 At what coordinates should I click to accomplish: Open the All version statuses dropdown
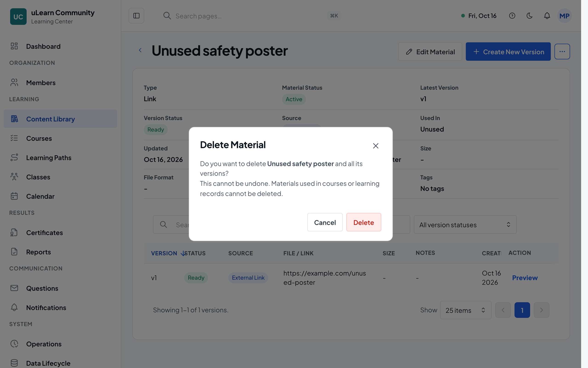pyautogui.click(x=465, y=225)
